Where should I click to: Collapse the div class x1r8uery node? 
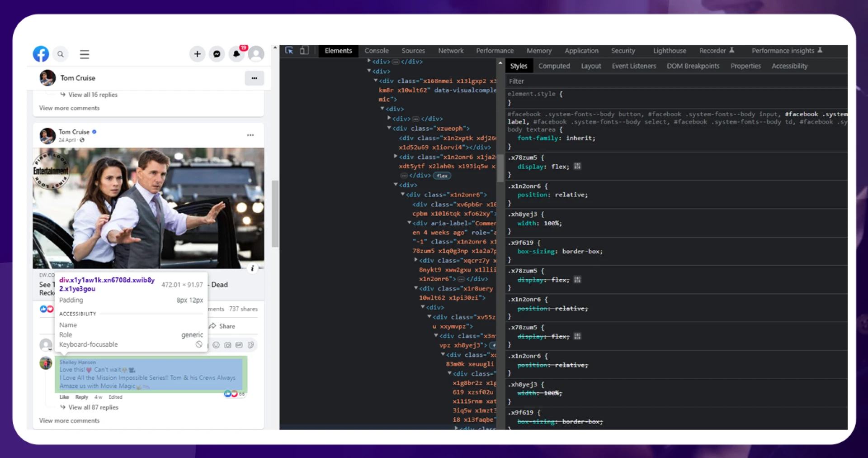pos(416,288)
